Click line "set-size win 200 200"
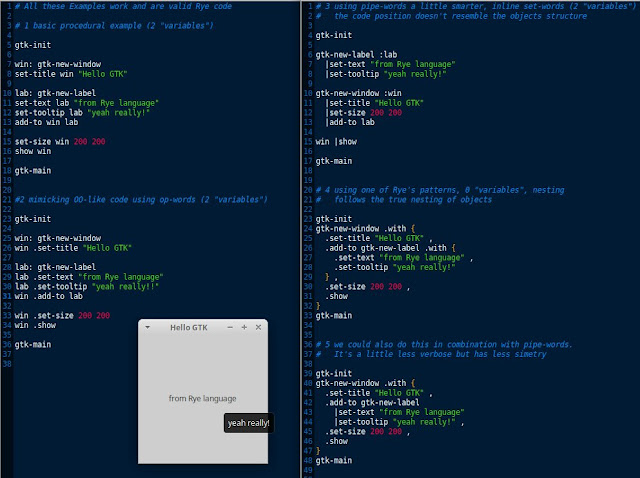 (x=60, y=142)
